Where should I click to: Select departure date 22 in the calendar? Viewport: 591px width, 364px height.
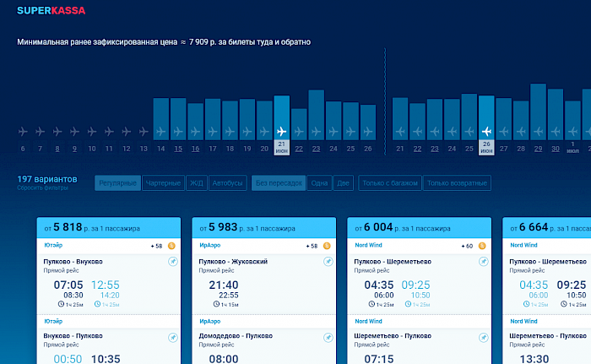(299, 149)
